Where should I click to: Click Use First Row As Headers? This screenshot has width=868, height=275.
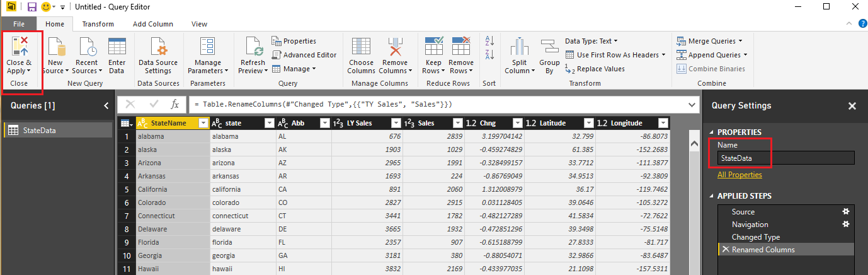click(615, 55)
